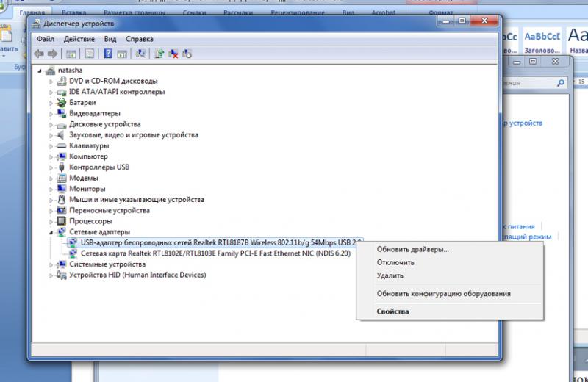Select the Мониторы tree row text

(87, 189)
